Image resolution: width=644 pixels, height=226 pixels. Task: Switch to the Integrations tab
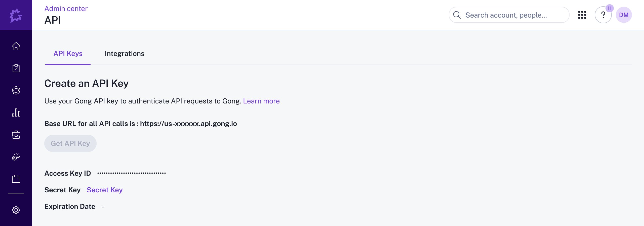[125, 54]
